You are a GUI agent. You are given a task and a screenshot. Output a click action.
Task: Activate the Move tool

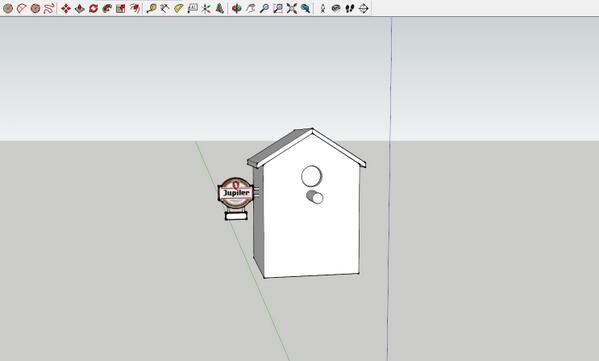pos(66,8)
